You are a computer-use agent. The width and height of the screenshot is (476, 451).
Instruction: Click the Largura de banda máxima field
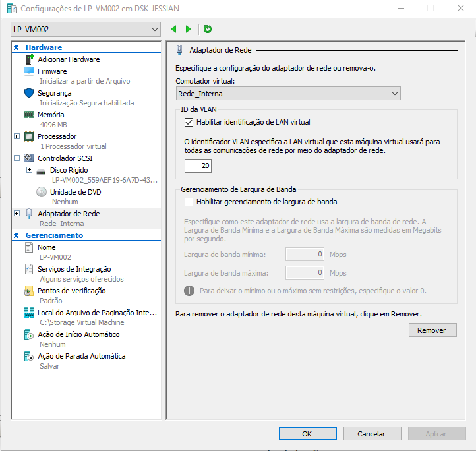coord(305,273)
